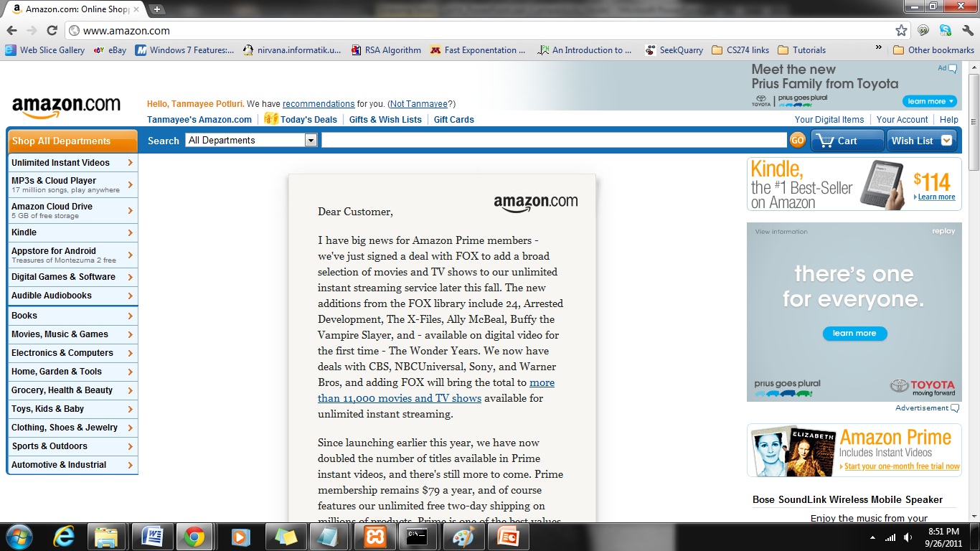
Task: Open the Web Slice Gallery bookmark
Action: click(x=45, y=50)
